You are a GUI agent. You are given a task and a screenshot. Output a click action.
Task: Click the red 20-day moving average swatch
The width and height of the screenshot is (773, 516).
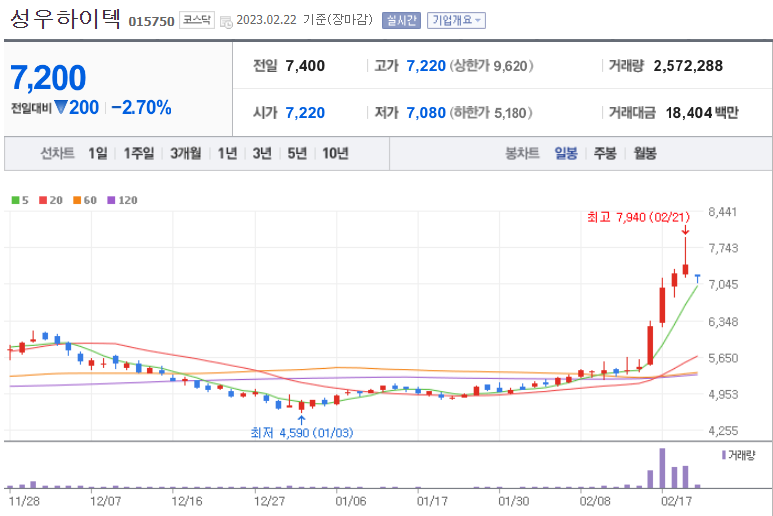[43, 200]
